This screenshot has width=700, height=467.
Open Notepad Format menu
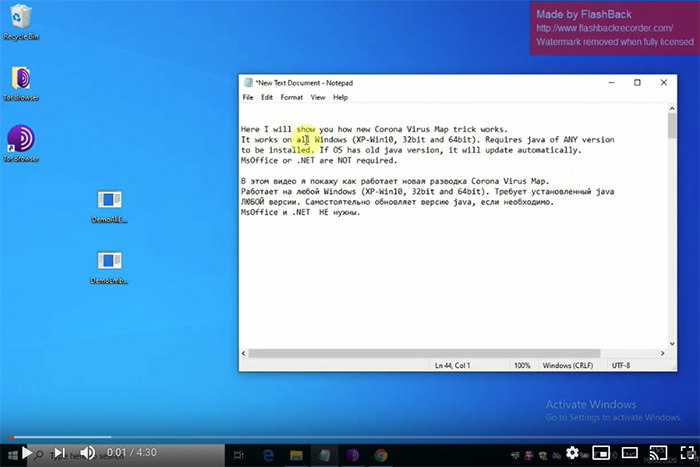(292, 97)
